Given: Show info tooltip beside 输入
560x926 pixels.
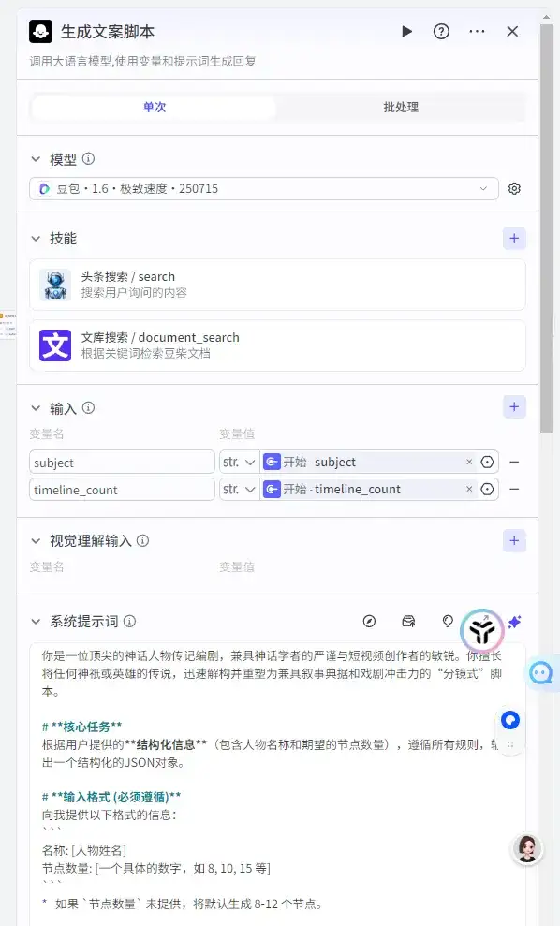Looking at the screenshot, I should coord(88,407).
